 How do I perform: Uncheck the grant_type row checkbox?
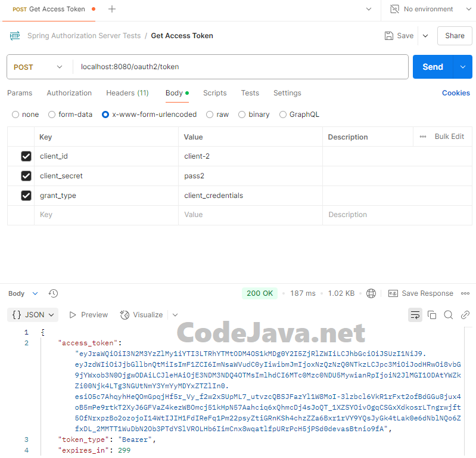click(x=26, y=196)
